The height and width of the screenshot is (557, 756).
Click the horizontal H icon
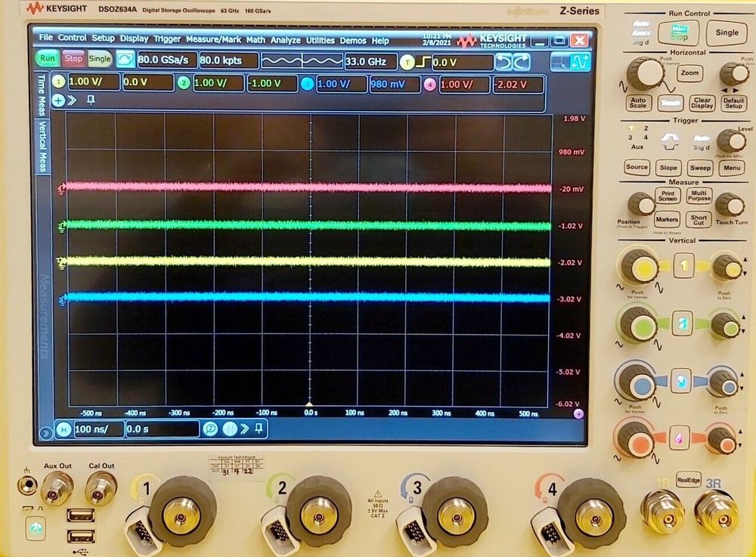pyautogui.click(x=64, y=429)
